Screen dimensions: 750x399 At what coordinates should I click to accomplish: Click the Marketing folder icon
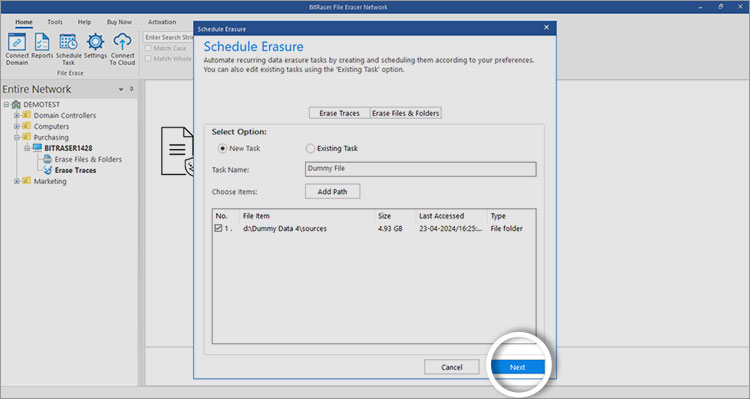click(27, 181)
